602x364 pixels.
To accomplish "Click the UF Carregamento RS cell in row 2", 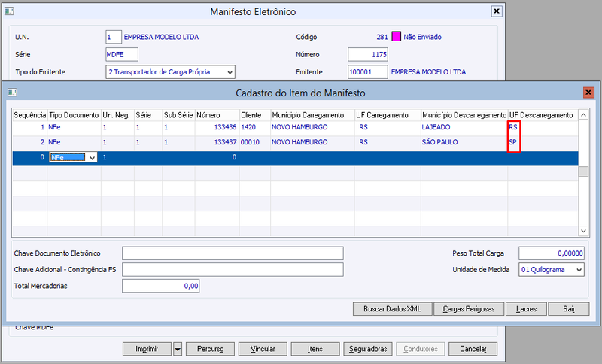I will click(x=388, y=142).
